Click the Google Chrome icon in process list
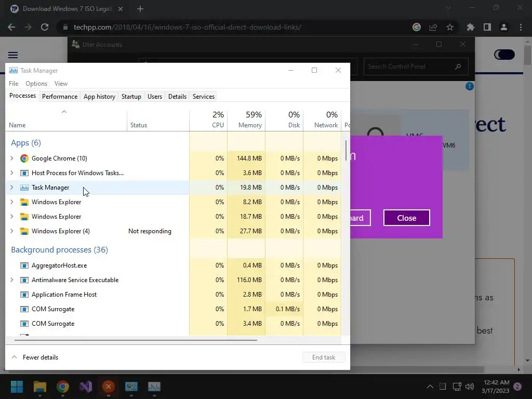The image size is (532, 399). click(24, 158)
